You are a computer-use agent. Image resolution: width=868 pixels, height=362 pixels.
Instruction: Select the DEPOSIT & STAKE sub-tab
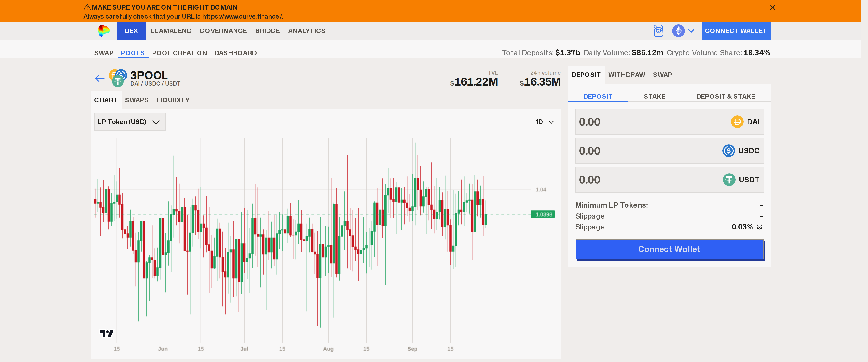[725, 96]
